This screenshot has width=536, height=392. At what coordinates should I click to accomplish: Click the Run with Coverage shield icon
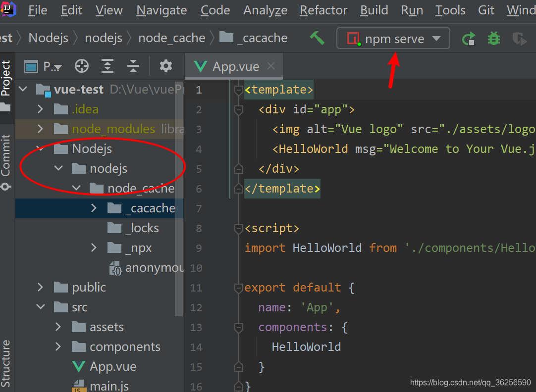point(520,38)
